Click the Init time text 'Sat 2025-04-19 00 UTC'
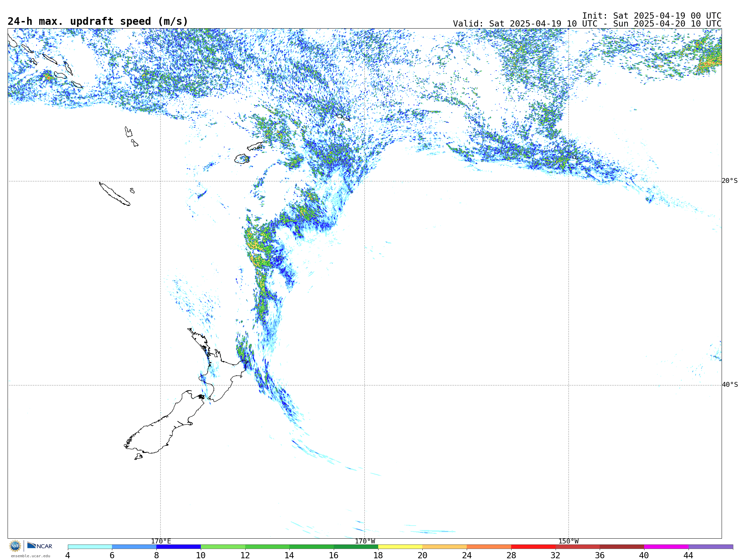 click(x=667, y=16)
